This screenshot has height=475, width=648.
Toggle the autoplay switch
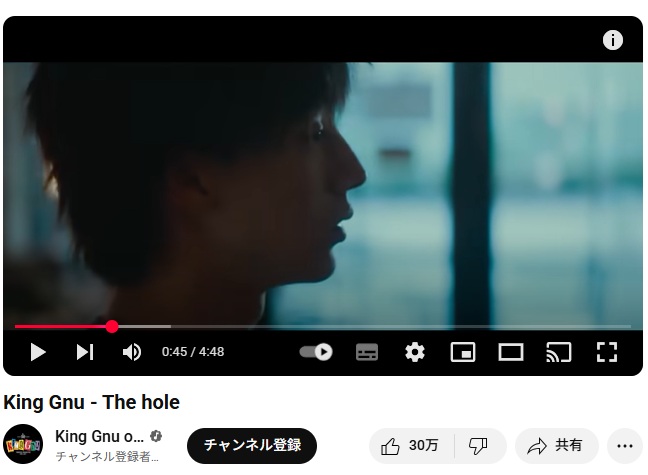pos(316,352)
